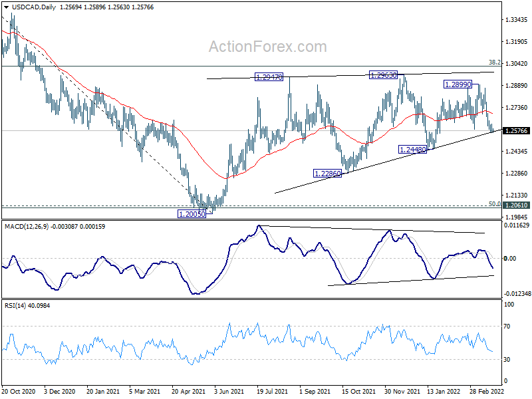
Task: Click the MACD(12,26,9) indicator label
Action: (x=27, y=227)
